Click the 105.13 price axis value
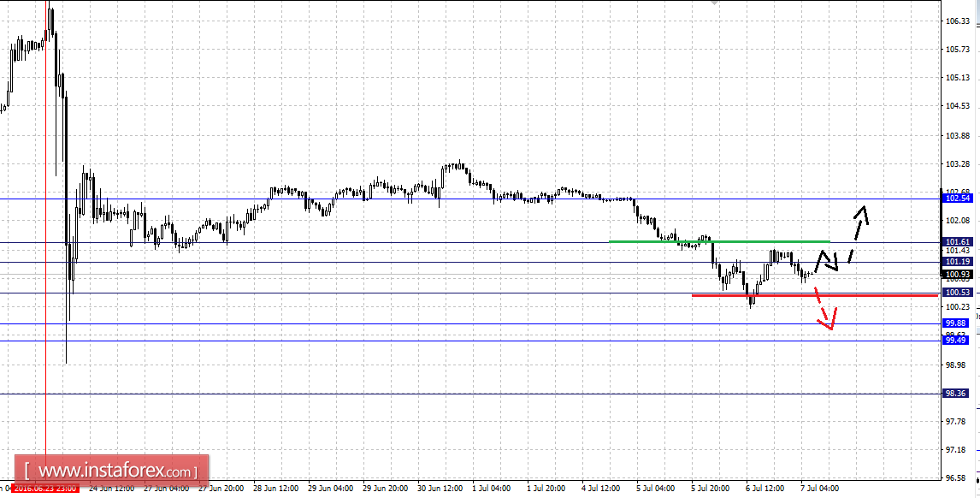 point(958,78)
